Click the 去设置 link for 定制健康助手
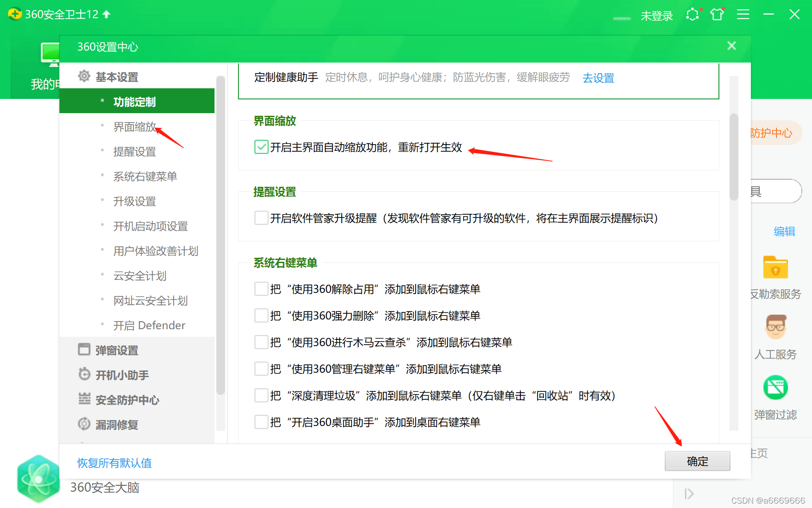 pos(598,78)
